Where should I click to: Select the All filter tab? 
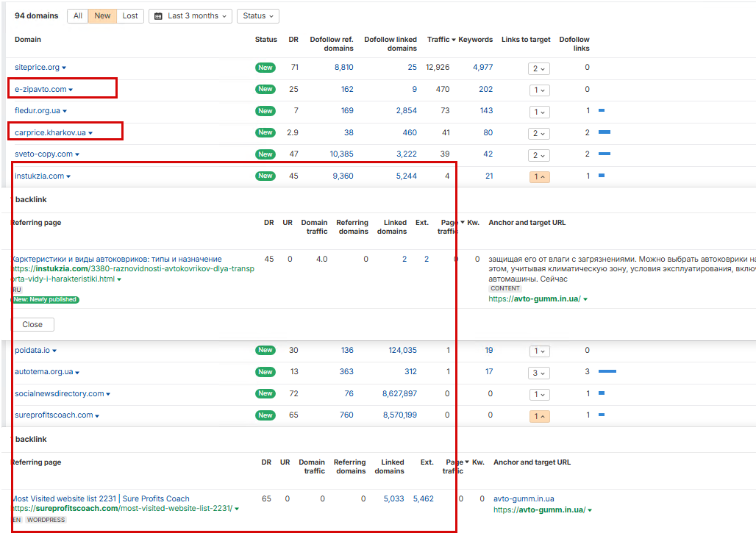[78, 16]
